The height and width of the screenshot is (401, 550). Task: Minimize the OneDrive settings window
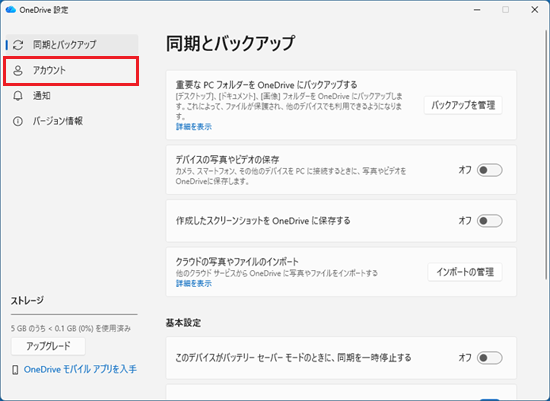(477, 10)
